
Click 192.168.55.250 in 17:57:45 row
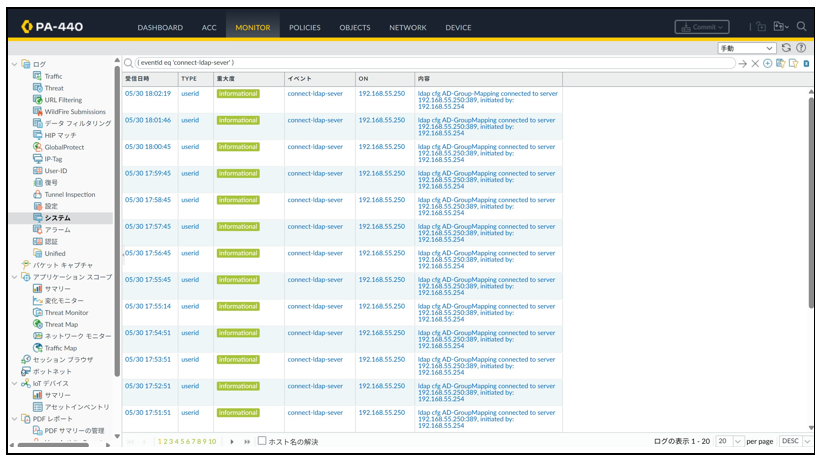(382, 227)
